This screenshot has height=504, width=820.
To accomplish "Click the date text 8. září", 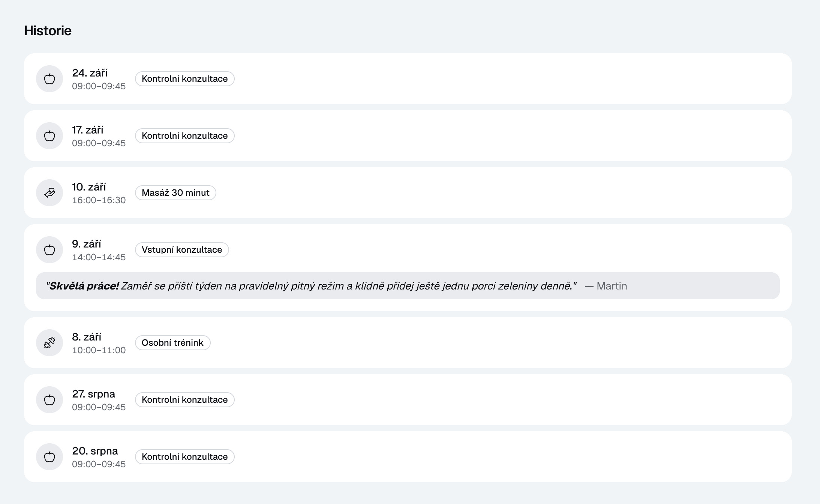I will [87, 337].
